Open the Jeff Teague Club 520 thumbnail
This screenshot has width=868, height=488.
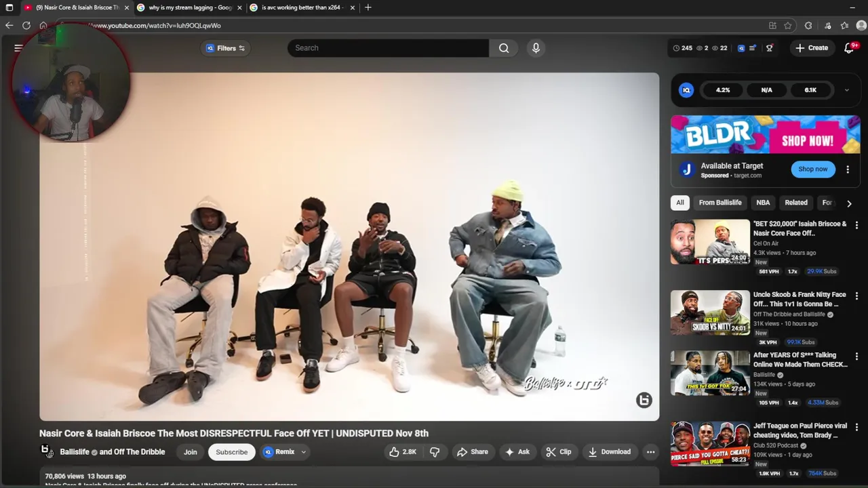click(x=710, y=444)
